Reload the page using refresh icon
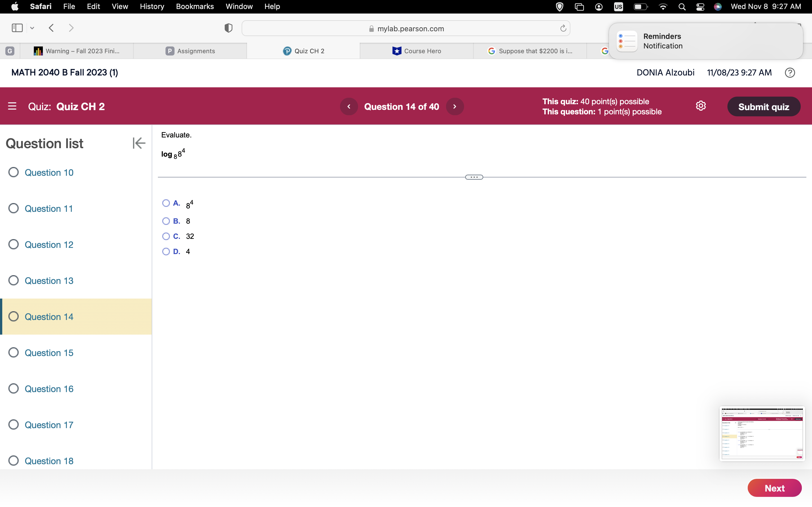The height and width of the screenshot is (507, 812). (x=563, y=28)
